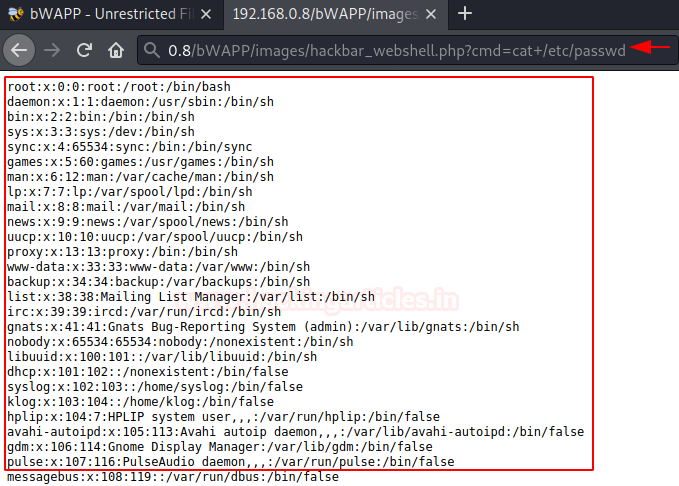The width and height of the screenshot is (679, 486).
Task: Click the avahi-autoipd Avahi autoip daemon line
Action: click(296, 431)
